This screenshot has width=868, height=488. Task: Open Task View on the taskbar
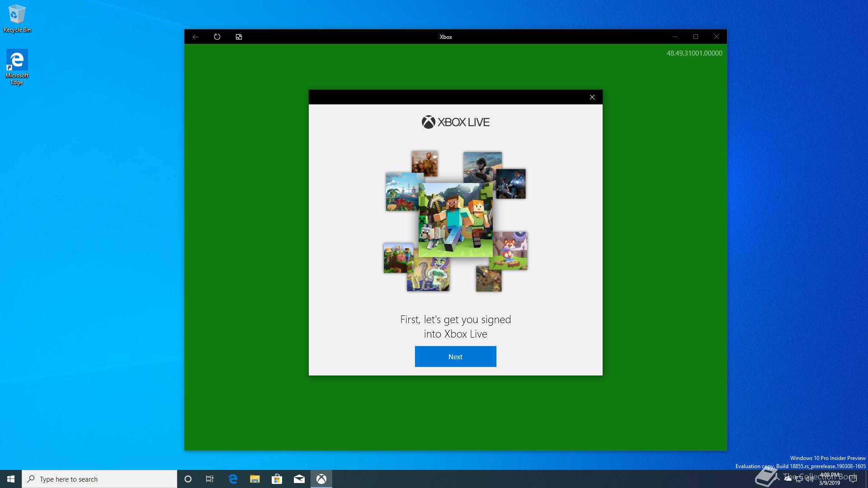coord(210,479)
